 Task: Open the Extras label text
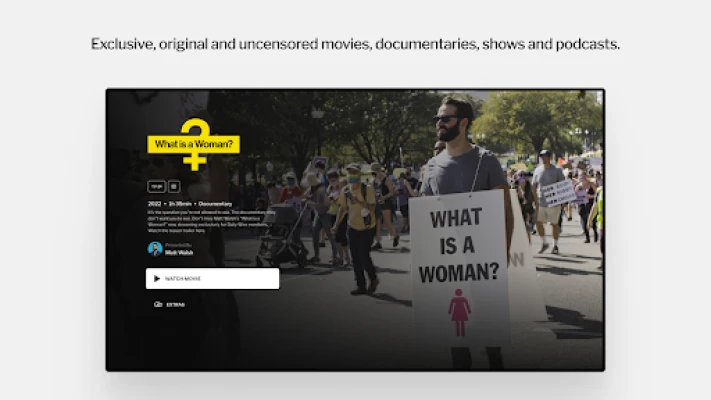pos(176,304)
